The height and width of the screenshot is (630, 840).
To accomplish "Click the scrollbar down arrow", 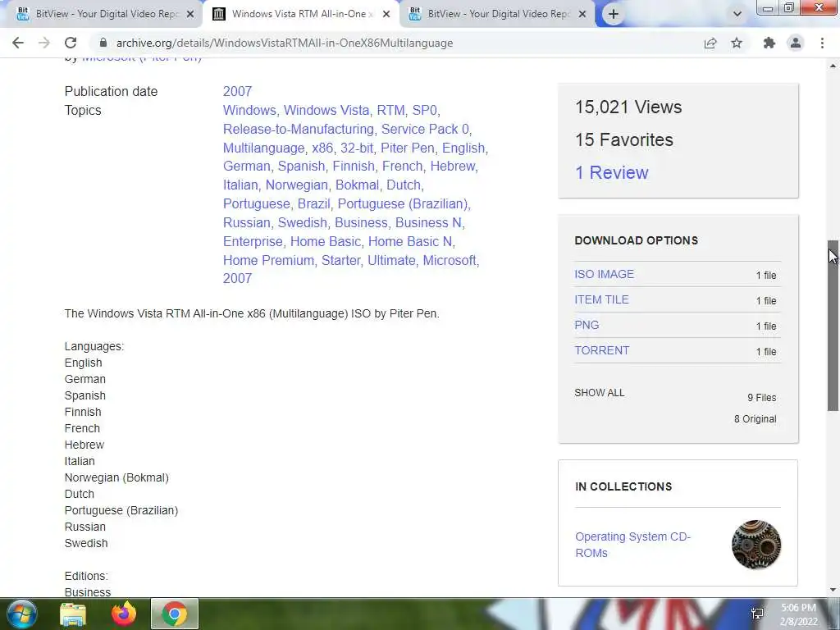I will click(833, 590).
